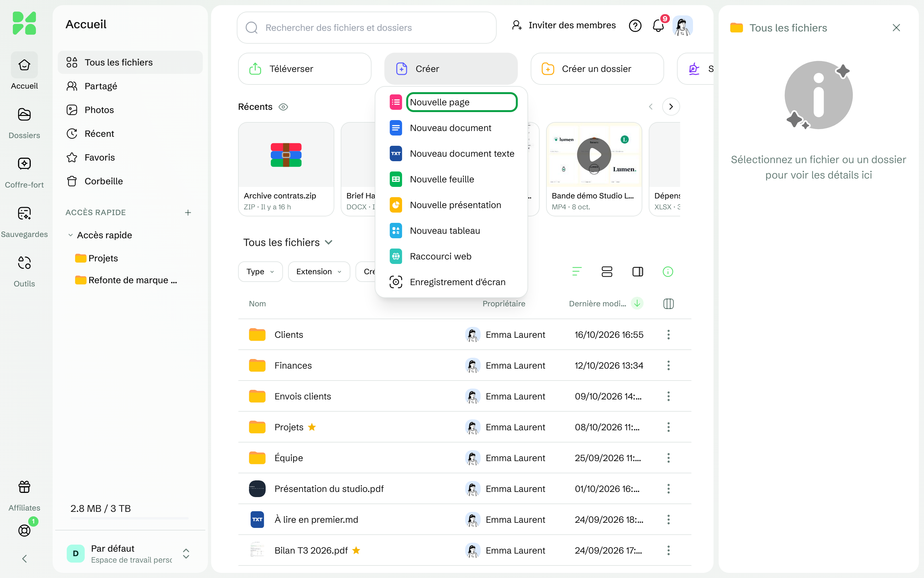924x578 pixels.
Task: Go to next recent files with arrow
Action: (671, 107)
